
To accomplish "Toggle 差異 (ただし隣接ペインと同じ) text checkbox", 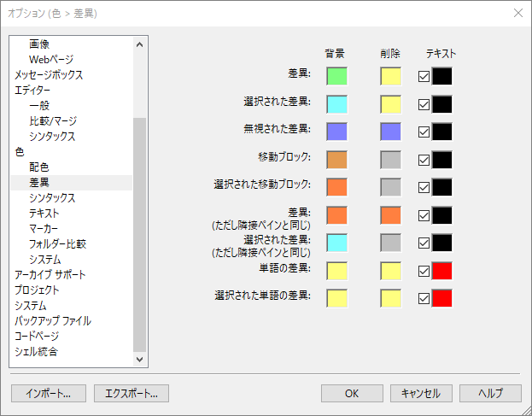I will point(424,216).
